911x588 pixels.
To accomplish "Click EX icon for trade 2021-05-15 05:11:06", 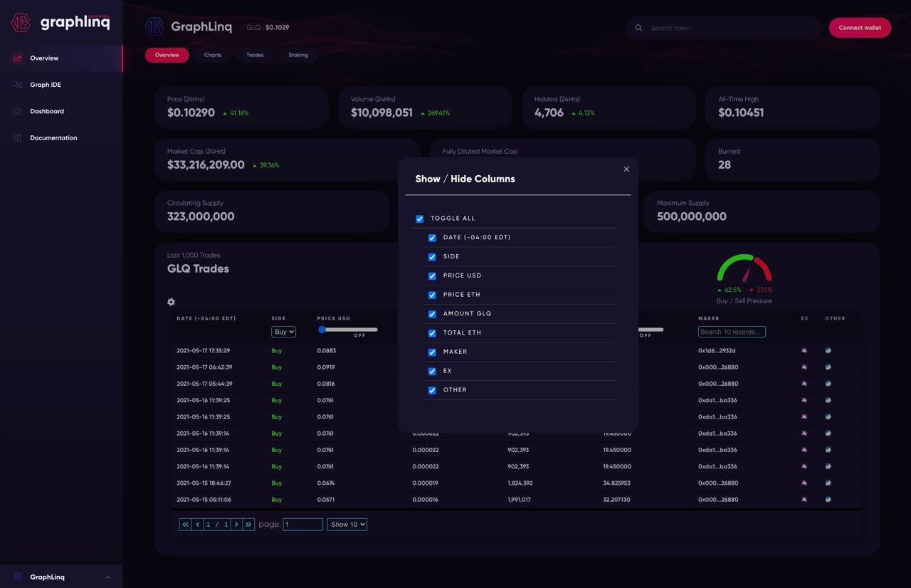I will tap(804, 499).
